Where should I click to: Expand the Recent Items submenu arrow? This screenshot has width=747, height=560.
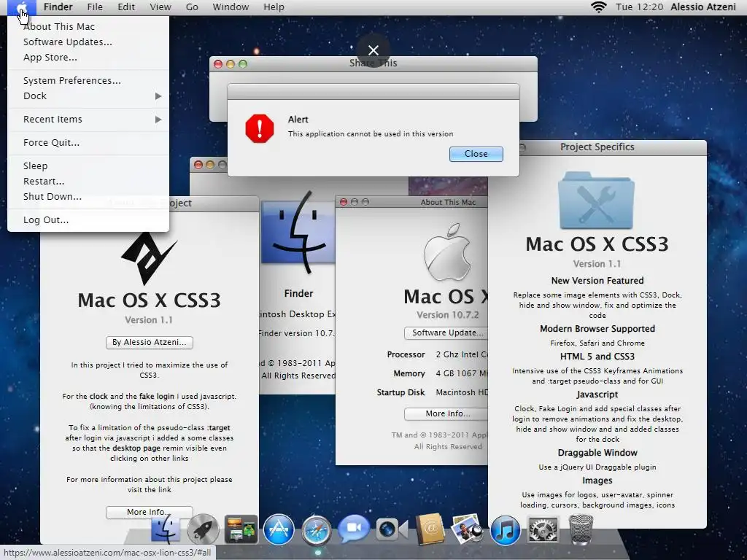(158, 120)
